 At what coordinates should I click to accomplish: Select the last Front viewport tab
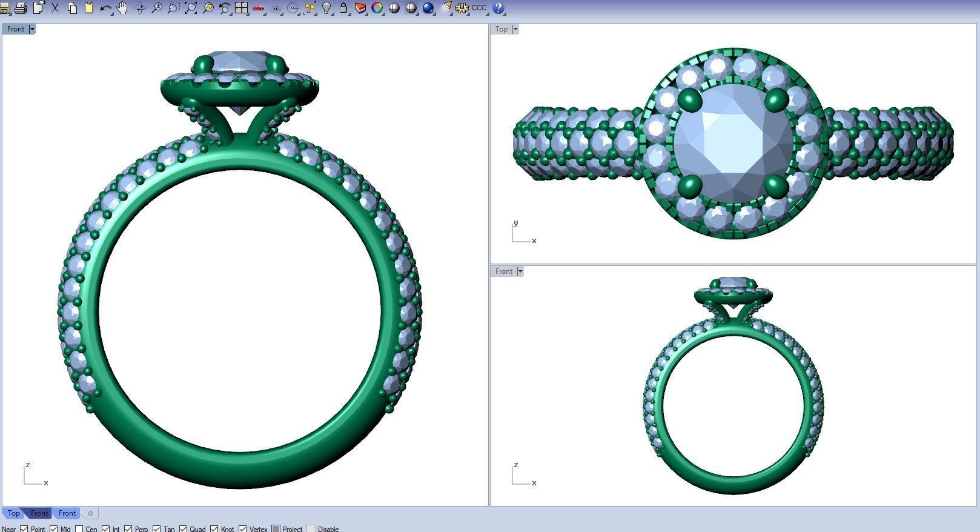pos(67,513)
